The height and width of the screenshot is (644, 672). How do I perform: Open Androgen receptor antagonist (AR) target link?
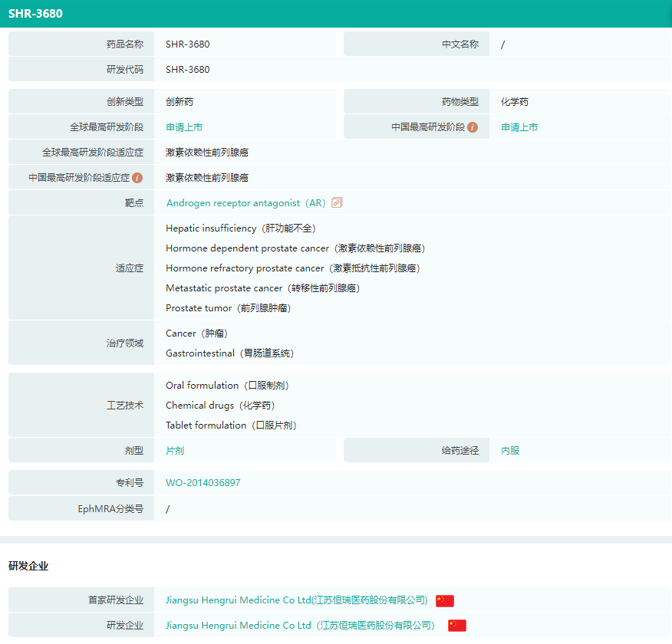(x=245, y=203)
